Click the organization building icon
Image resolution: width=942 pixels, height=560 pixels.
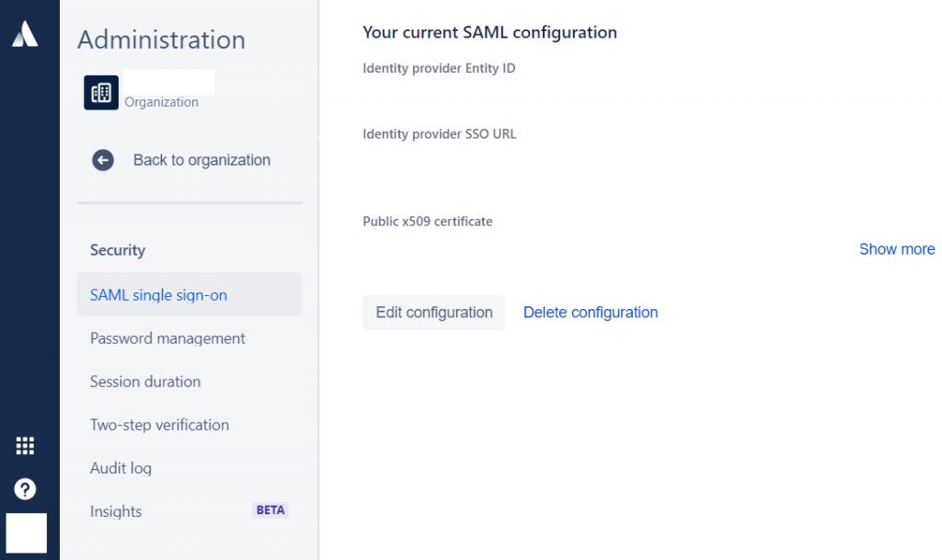[101, 93]
